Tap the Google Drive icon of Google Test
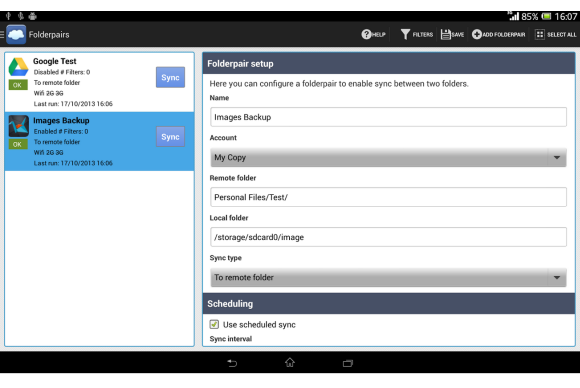The width and height of the screenshot is (580, 388). 18,67
